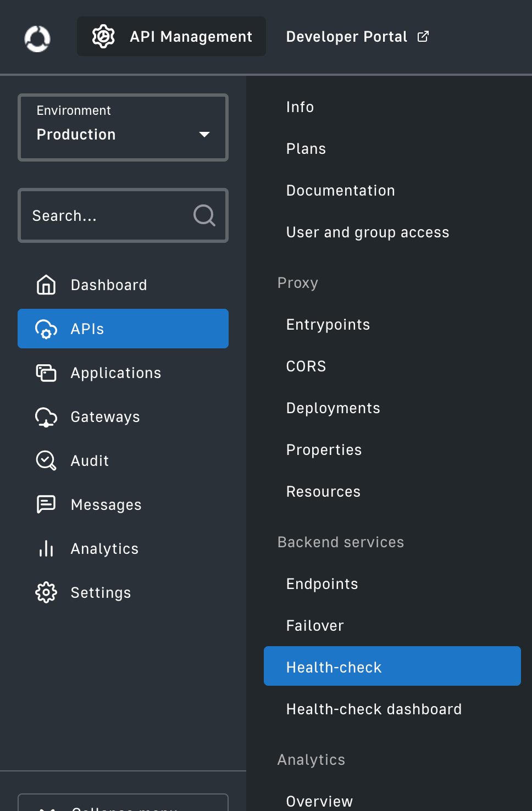This screenshot has width=532, height=811.
Task: Click the Analytics bar chart icon
Action: coord(46,548)
